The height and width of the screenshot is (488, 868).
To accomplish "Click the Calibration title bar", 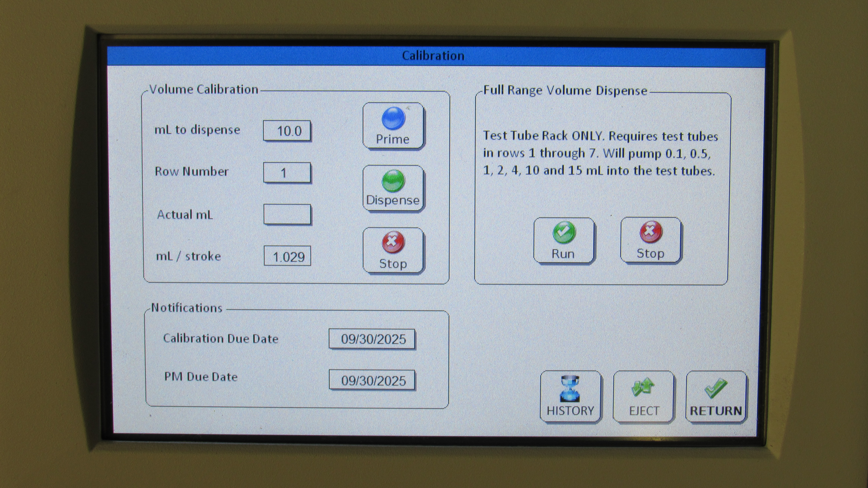I will click(433, 56).
